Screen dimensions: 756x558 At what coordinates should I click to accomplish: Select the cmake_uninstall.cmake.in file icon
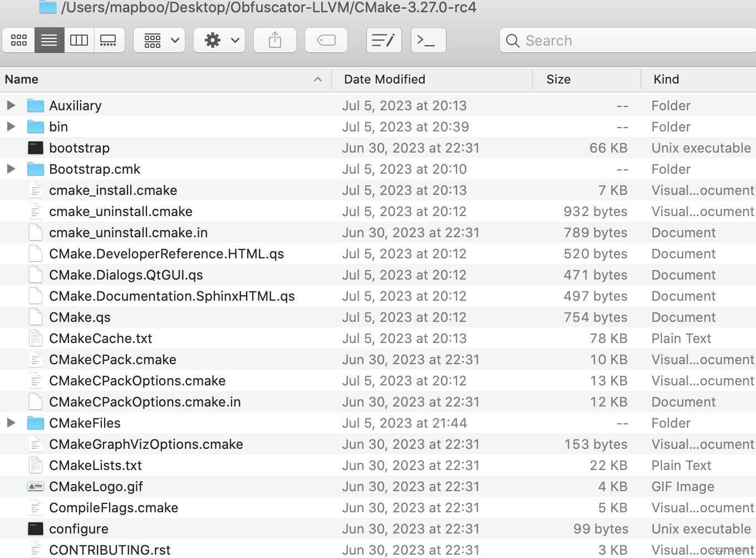click(x=36, y=232)
